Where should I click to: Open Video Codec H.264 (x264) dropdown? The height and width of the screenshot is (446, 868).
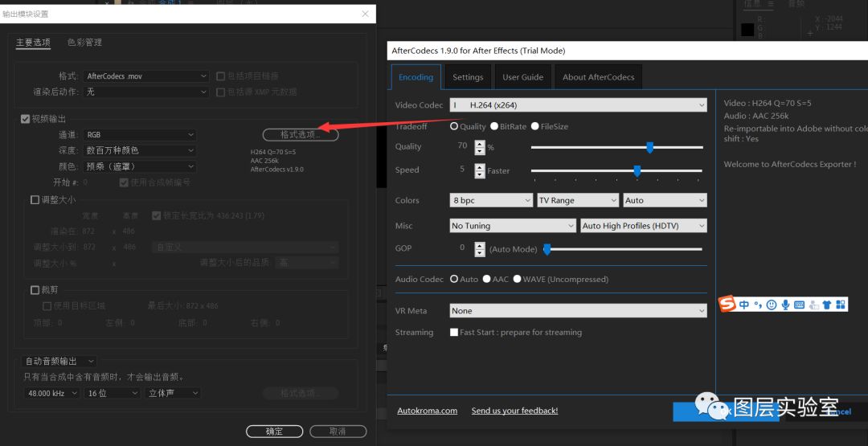tap(578, 104)
